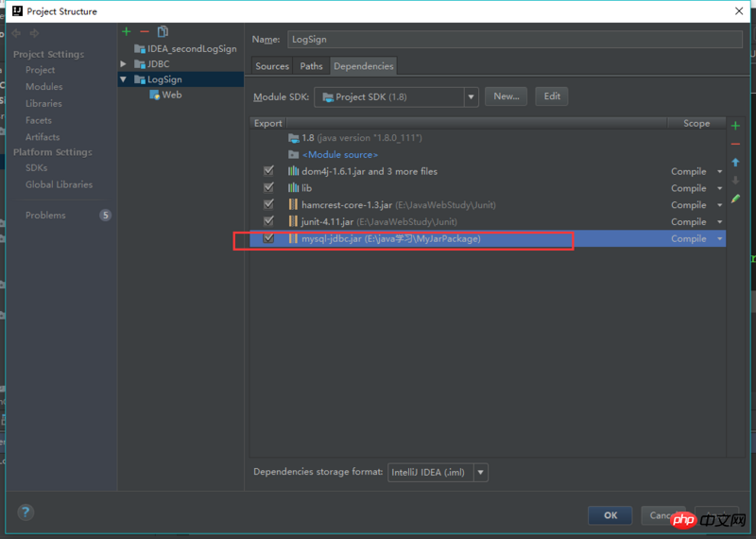Click the red remove module minus icon

click(145, 32)
